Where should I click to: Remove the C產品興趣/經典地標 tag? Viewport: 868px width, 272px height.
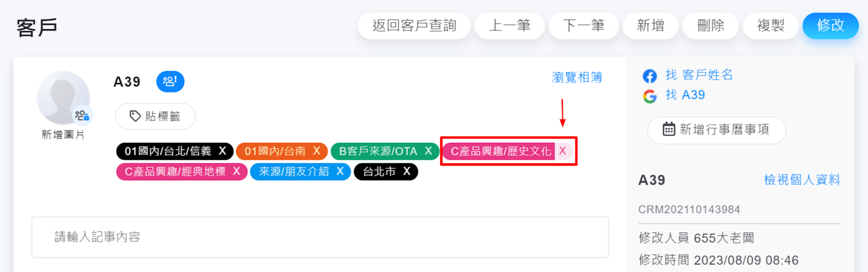click(x=236, y=172)
